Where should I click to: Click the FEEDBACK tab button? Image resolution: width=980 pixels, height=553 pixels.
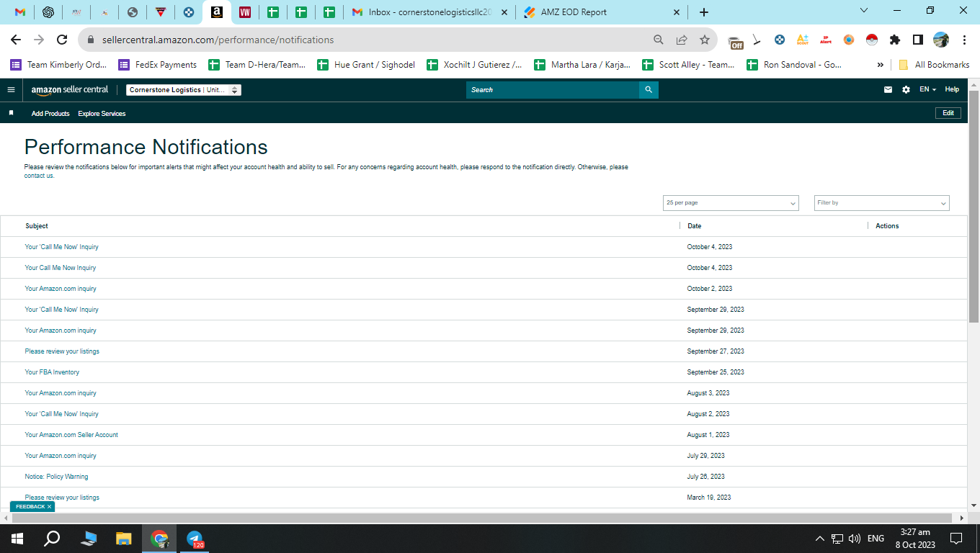(30, 507)
